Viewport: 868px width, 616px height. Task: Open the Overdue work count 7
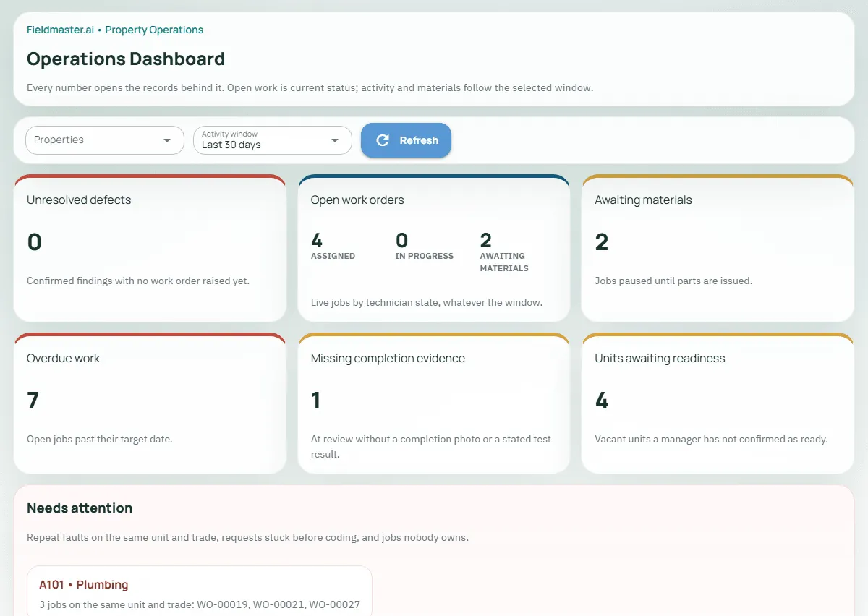click(33, 401)
